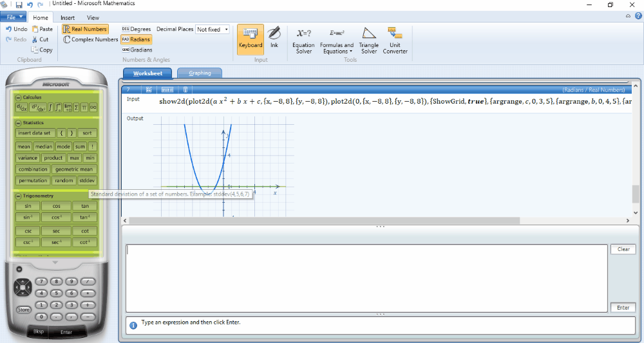Copy the selection using Copy button

[x=42, y=50]
